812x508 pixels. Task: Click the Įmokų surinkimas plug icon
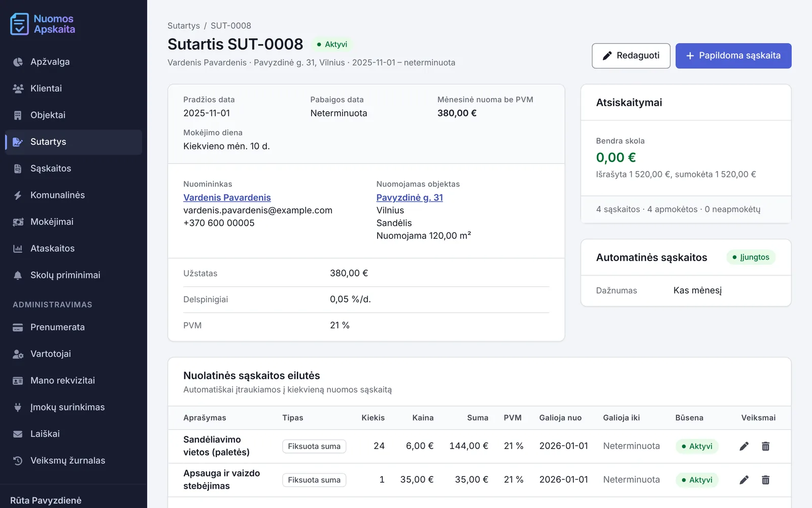pyautogui.click(x=18, y=407)
